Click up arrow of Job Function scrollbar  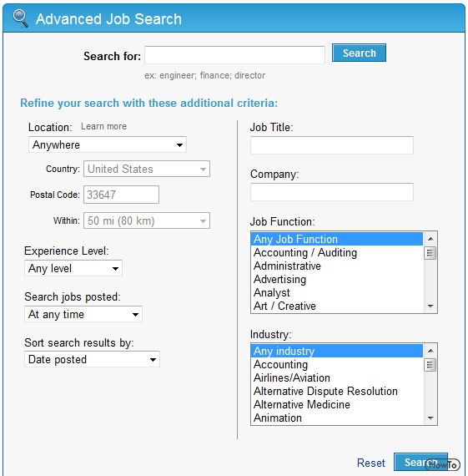430,239
